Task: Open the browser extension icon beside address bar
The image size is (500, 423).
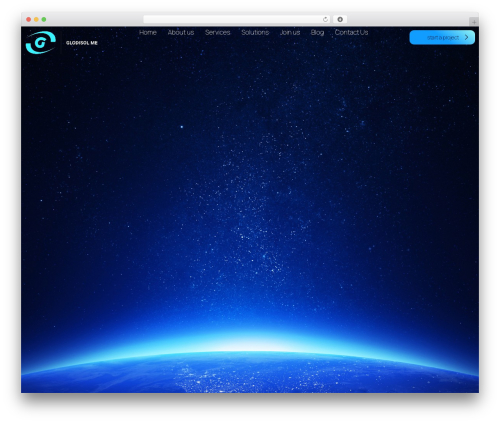Action: pos(340,19)
